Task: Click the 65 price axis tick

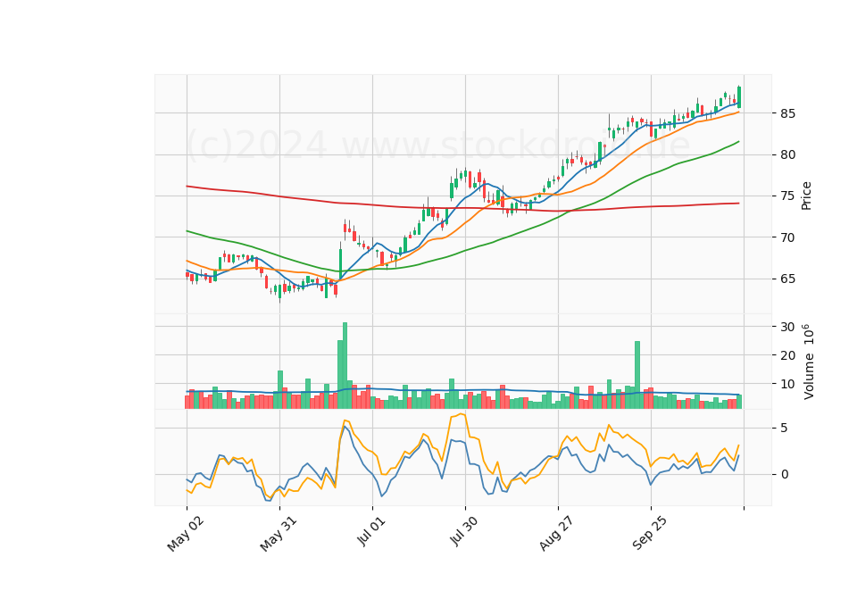Action: [x=787, y=279]
